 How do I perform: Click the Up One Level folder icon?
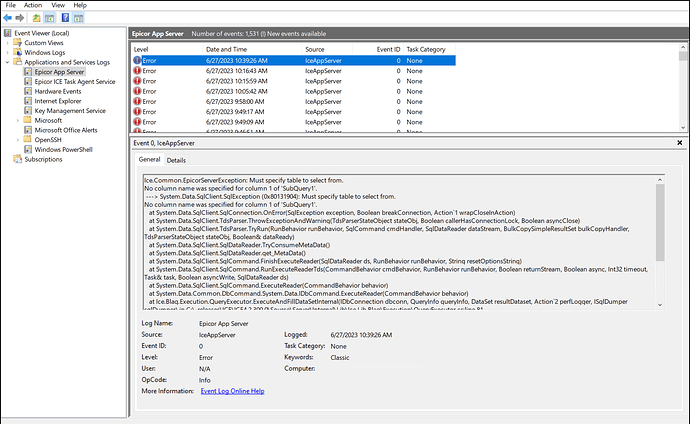pyautogui.click(x=36, y=18)
